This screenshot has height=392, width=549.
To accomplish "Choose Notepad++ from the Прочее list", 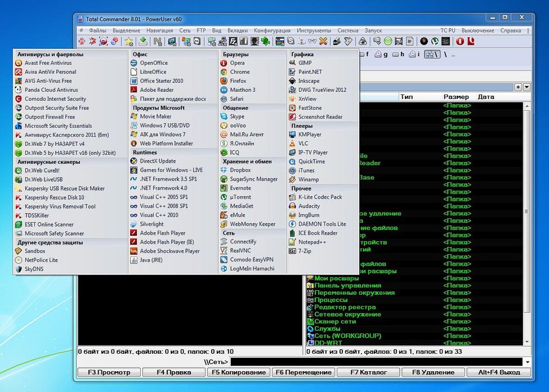I will 312,242.
